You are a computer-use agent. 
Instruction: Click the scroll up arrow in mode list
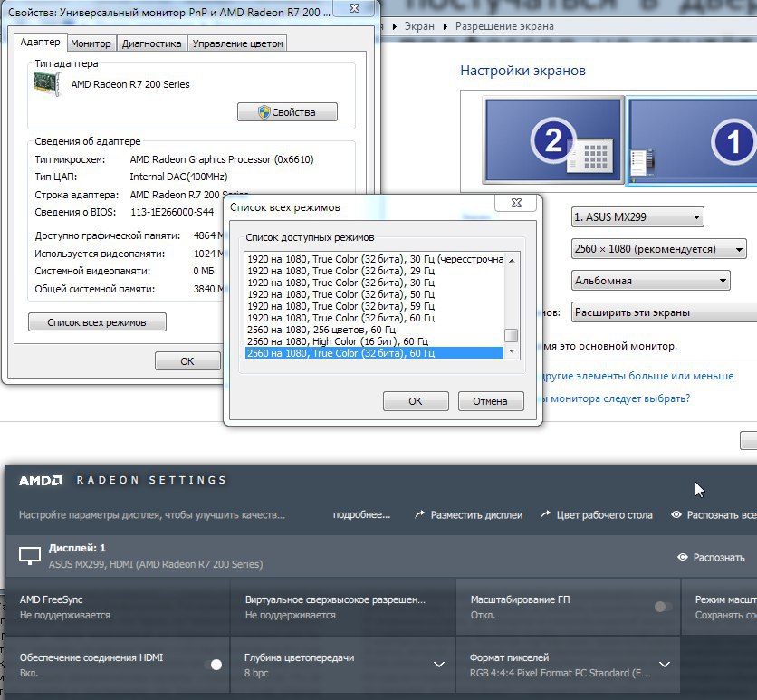tap(512, 261)
